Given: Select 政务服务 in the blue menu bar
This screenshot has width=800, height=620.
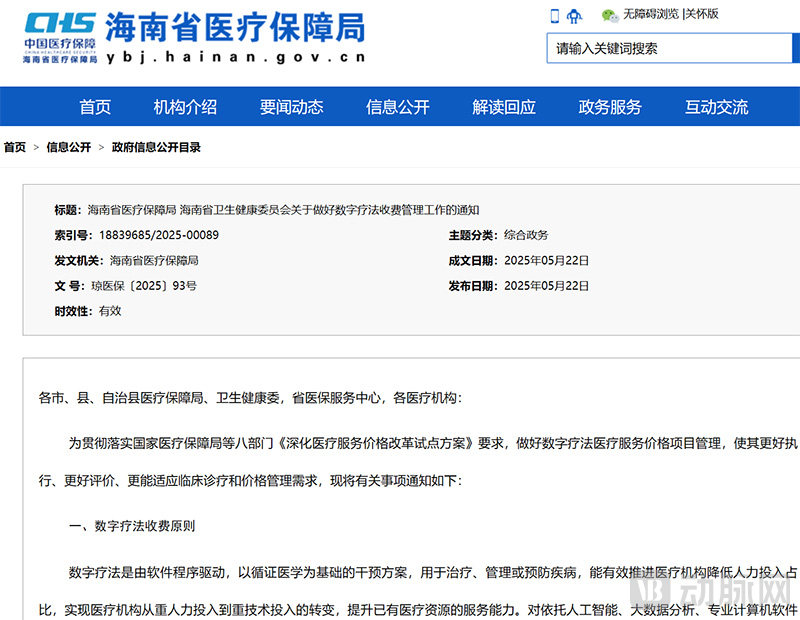Looking at the screenshot, I should point(610,107).
